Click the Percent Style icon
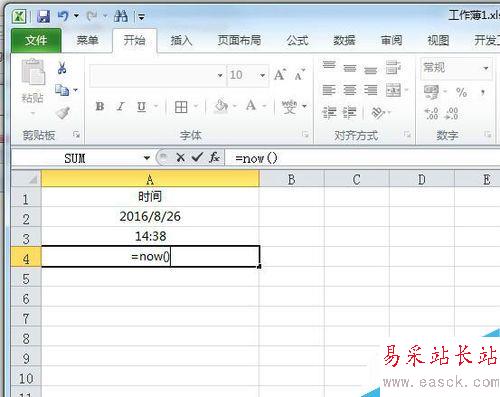 [x=461, y=92]
